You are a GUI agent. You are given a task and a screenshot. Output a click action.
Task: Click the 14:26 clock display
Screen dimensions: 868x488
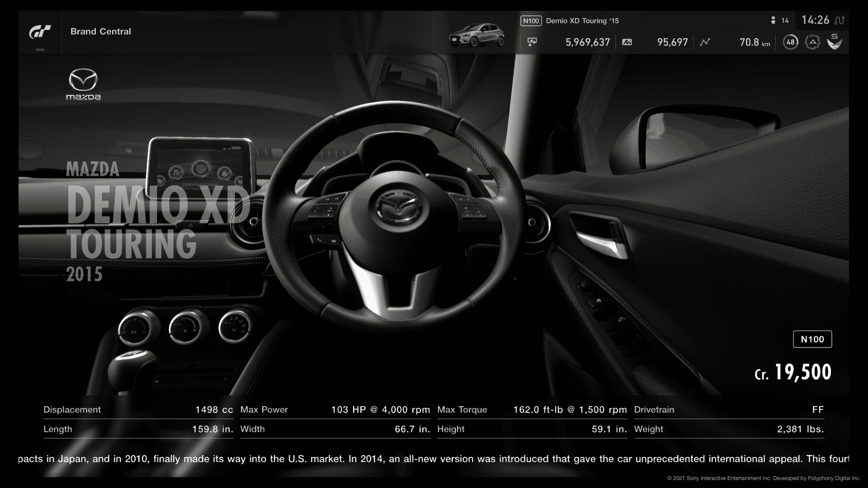pyautogui.click(x=816, y=20)
